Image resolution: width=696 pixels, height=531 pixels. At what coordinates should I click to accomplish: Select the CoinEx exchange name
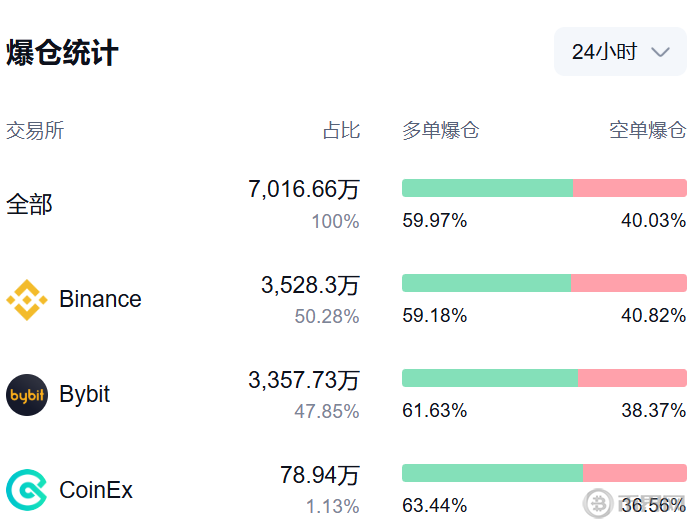96,490
